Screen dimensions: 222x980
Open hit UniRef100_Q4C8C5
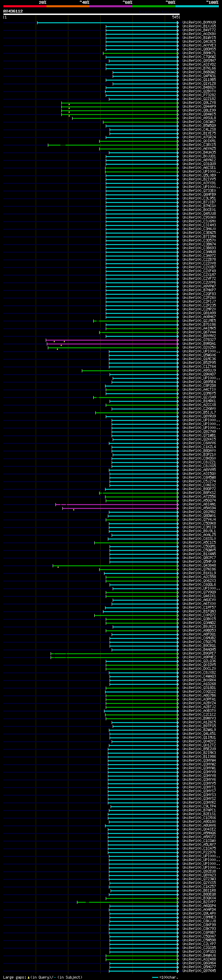(199, 41)
